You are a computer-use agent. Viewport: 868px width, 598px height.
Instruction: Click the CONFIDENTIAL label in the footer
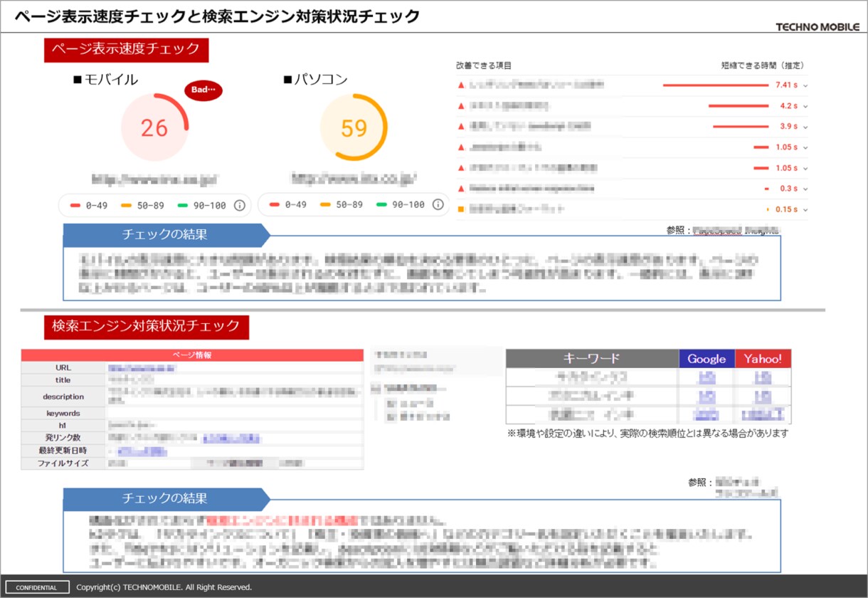click(36, 587)
